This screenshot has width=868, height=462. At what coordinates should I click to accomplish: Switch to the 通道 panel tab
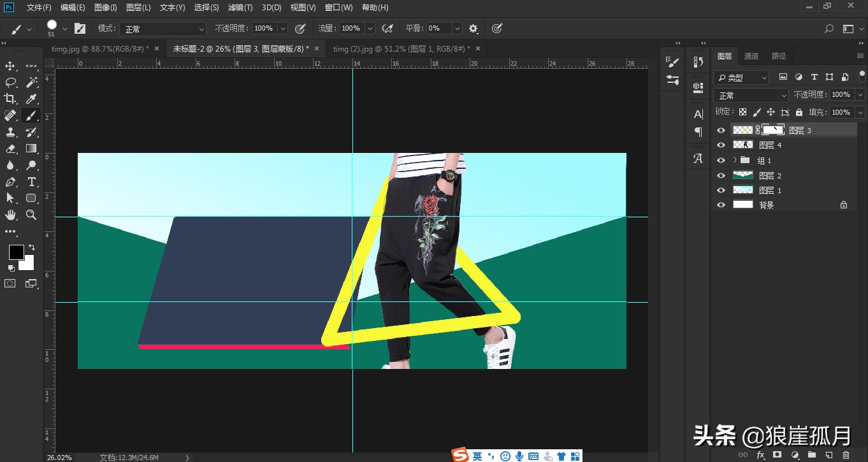pos(751,56)
